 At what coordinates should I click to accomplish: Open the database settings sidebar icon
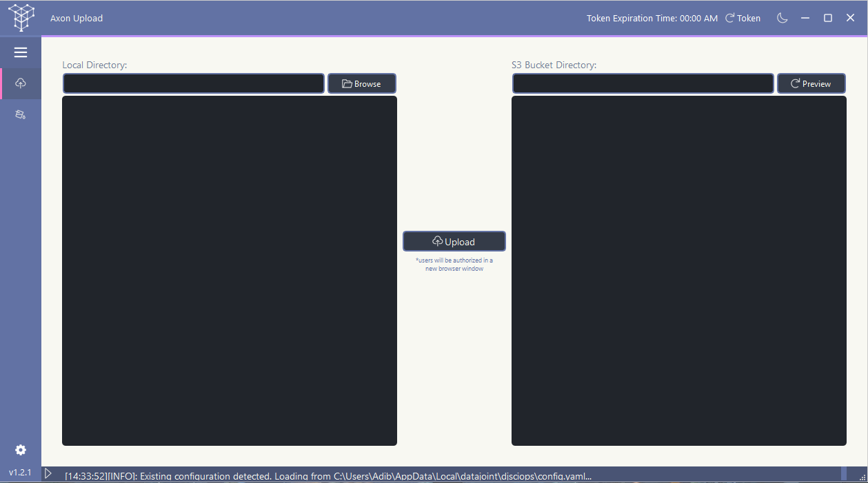tap(21, 114)
